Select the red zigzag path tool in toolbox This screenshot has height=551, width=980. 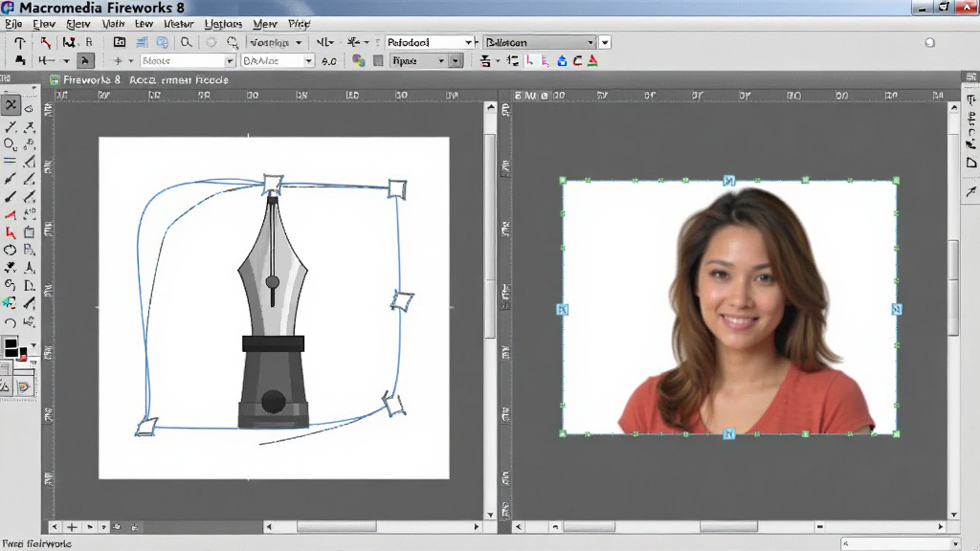[x=10, y=233]
